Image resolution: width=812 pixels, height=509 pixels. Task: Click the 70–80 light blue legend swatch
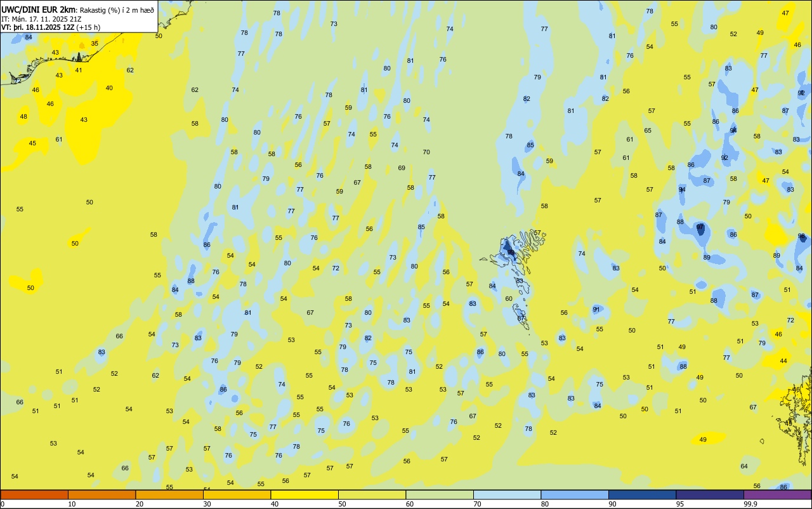coord(507,494)
